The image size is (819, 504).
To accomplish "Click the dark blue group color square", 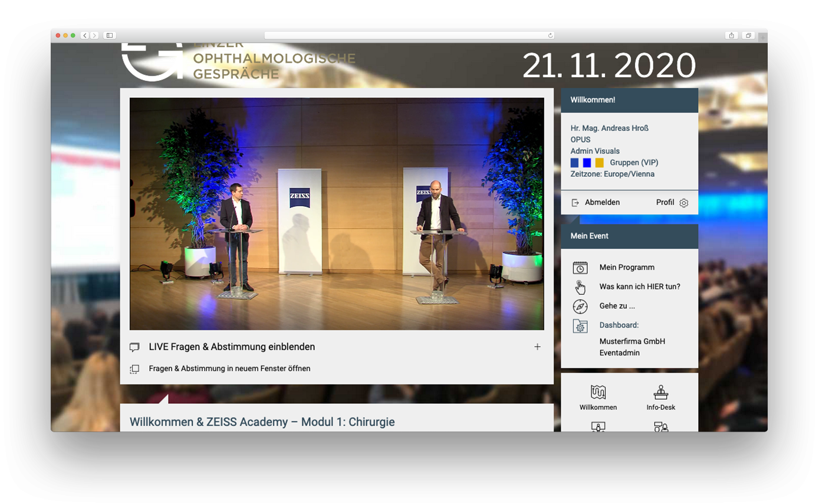I will 575,163.
